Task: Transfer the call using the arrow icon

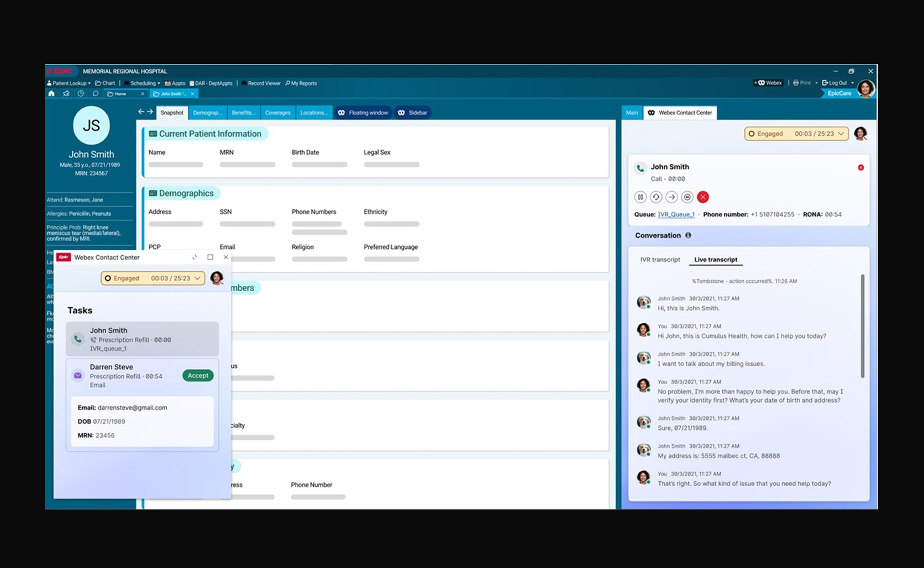Action: click(x=671, y=197)
